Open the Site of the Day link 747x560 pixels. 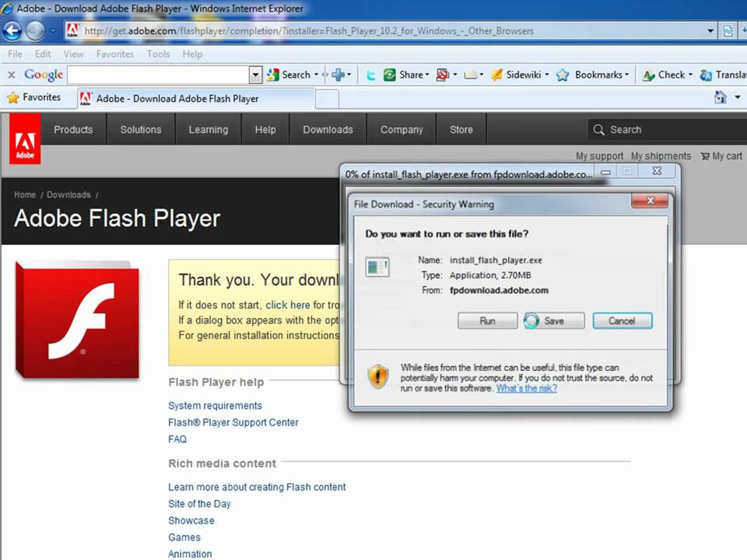[199, 504]
